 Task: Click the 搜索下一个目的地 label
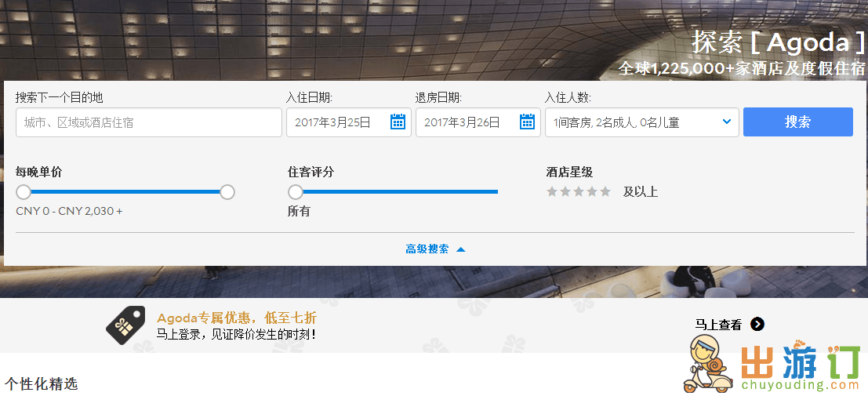[60, 97]
